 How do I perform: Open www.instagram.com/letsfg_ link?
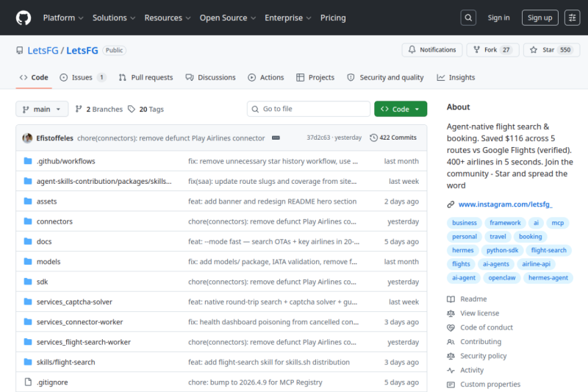(x=505, y=204)
